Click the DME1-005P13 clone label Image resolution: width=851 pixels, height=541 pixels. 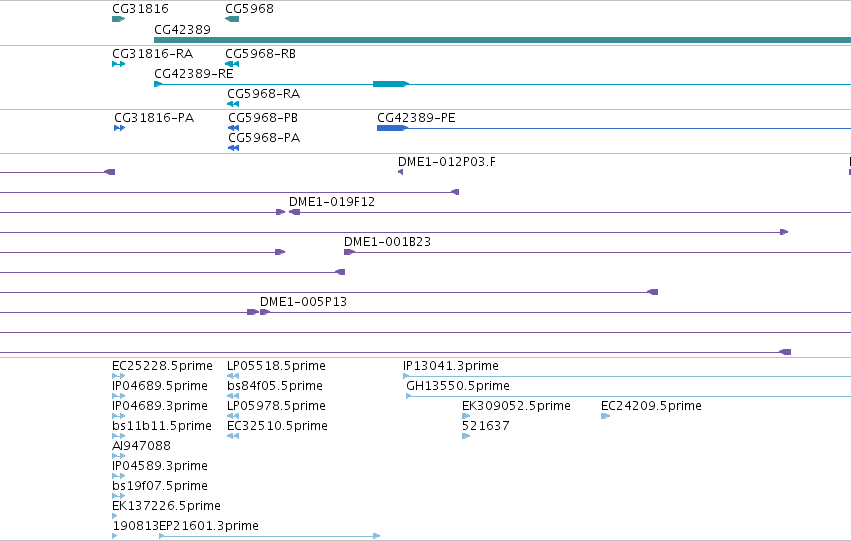pyautogui.click(x=303, y=301)
